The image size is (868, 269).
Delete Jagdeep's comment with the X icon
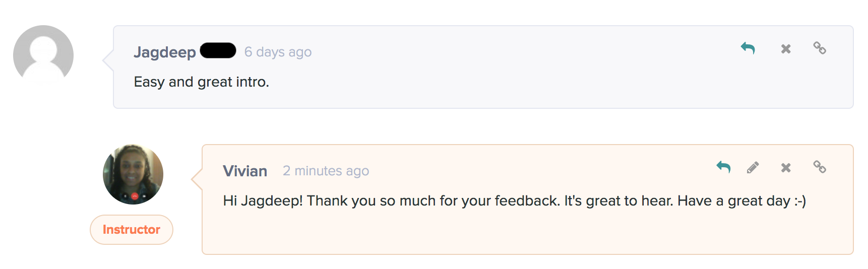click(786, 49)
